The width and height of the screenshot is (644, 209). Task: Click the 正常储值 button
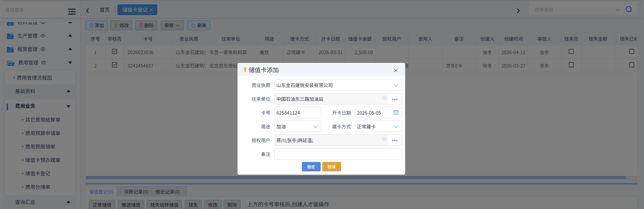pos(102,205)
